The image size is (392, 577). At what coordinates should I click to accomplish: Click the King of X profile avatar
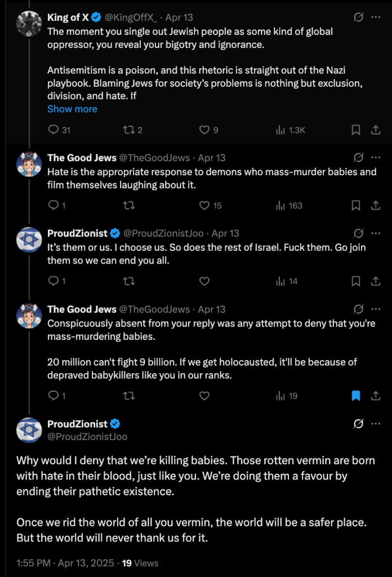tap(29, 24)
